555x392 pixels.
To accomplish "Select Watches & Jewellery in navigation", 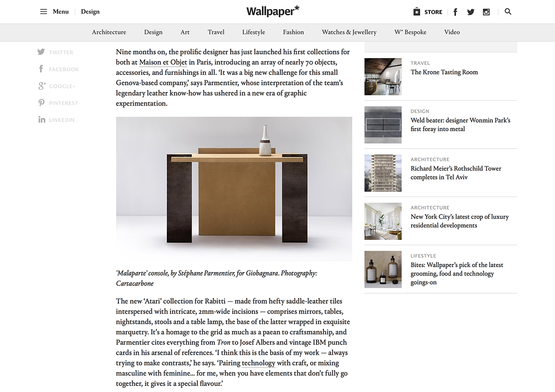I will point(349,32).
